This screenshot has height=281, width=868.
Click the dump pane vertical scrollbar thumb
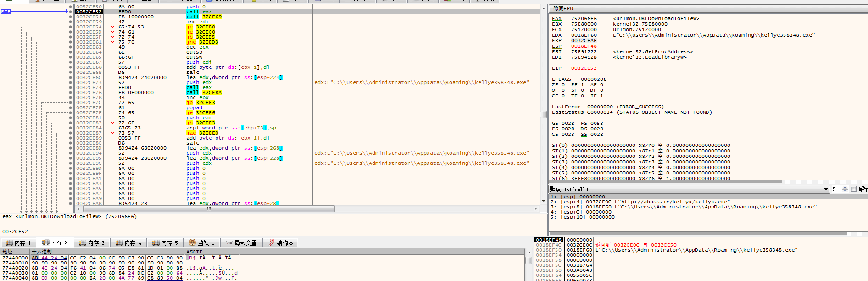click(529, 260)
